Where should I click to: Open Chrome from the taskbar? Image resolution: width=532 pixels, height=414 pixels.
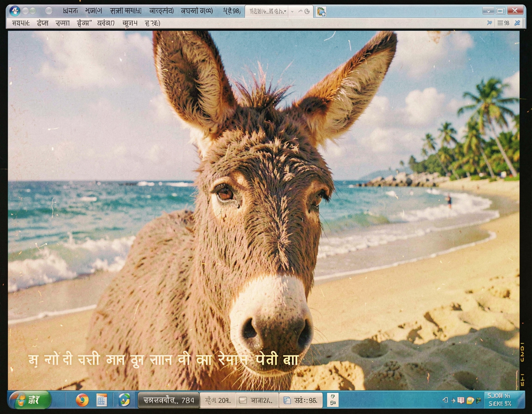tap(82, 400)
